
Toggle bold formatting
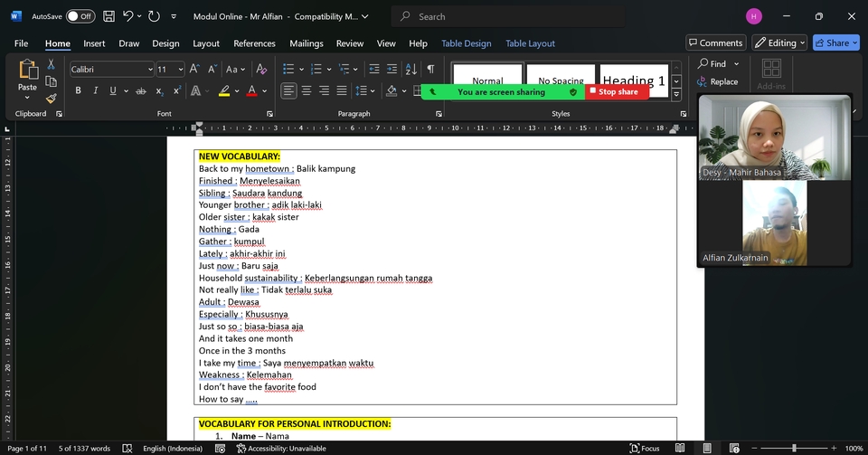pyautogui.click(x=78, y=90)
